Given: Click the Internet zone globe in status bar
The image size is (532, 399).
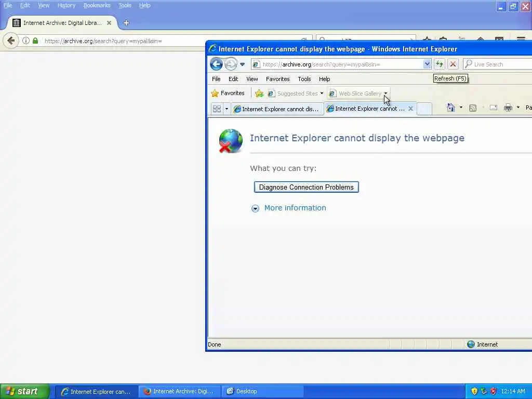Looking at the screenshot, I should coord(471,344).
